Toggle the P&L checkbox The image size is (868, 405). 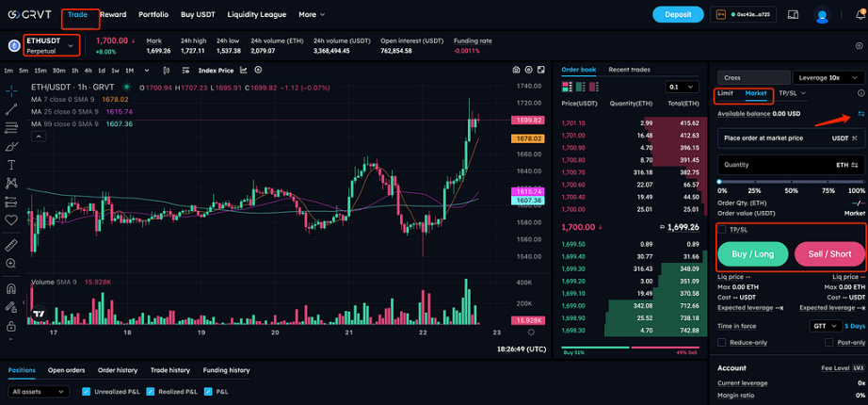[209, 392]
